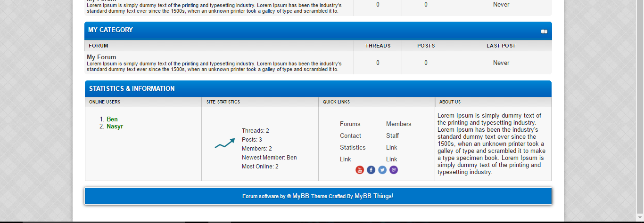The width and height of the screenshot is (644, 223).
Task: Click the FORUM column header
Action: 98,46
